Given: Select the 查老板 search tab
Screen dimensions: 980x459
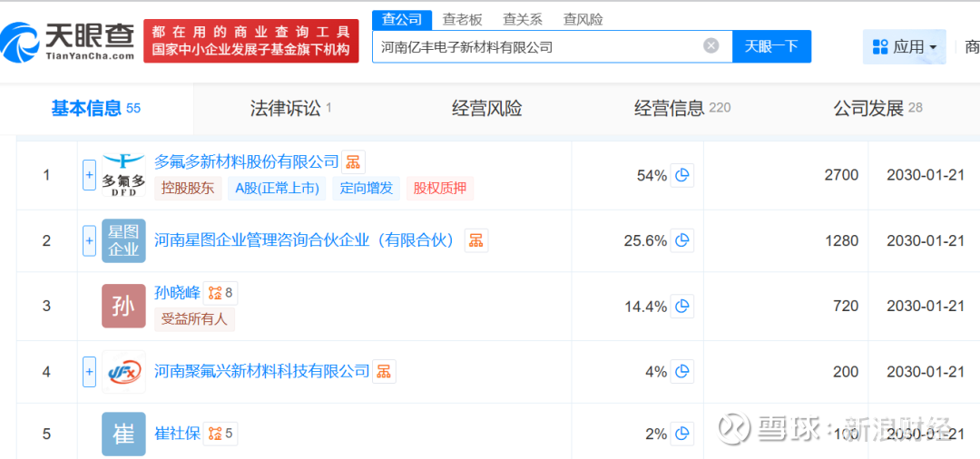Looking at the screenshot, I should [x=462, y=19].
